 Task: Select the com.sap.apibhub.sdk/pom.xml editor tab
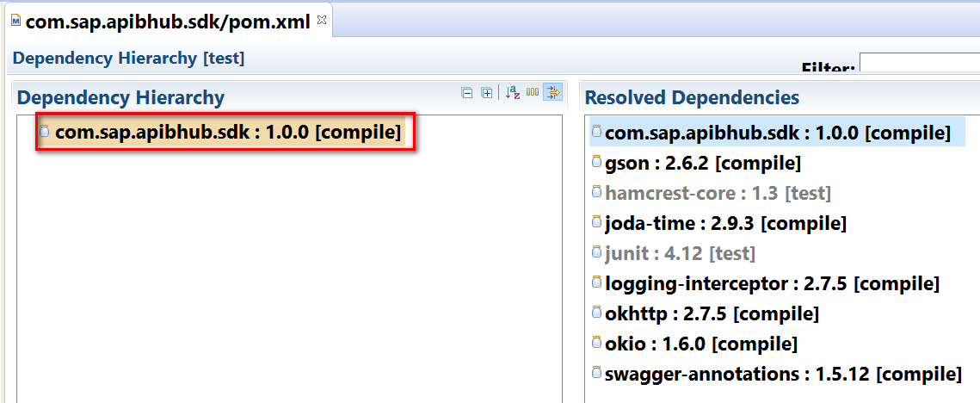(x=168, y=22)
